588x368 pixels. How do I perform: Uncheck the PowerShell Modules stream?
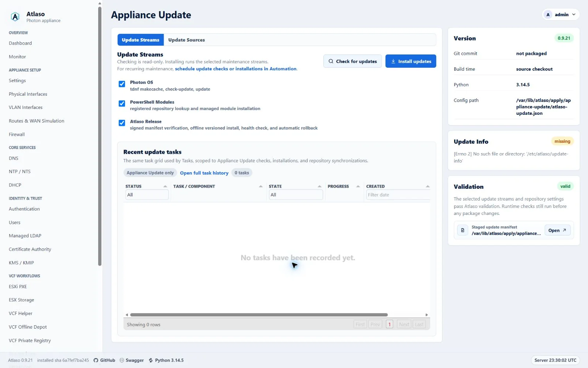(x=122, y=103)
